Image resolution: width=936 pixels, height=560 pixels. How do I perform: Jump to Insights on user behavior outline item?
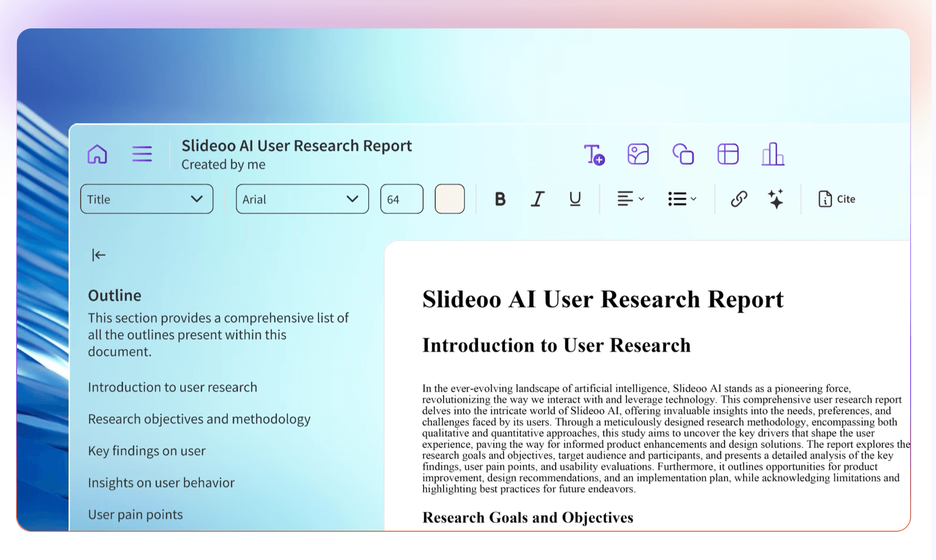click(x=161, y=483)
